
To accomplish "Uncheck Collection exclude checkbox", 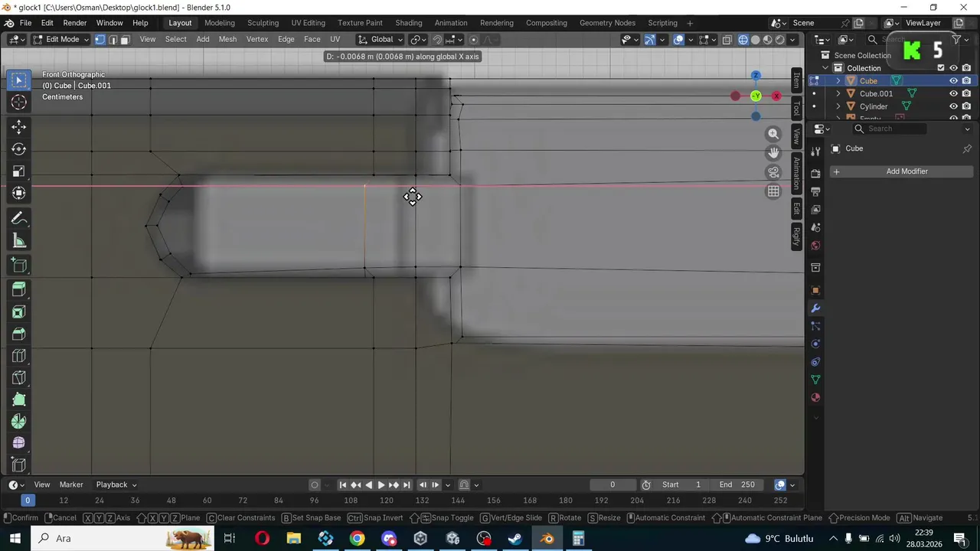I will pyautogui.click(x=941, y=68).
